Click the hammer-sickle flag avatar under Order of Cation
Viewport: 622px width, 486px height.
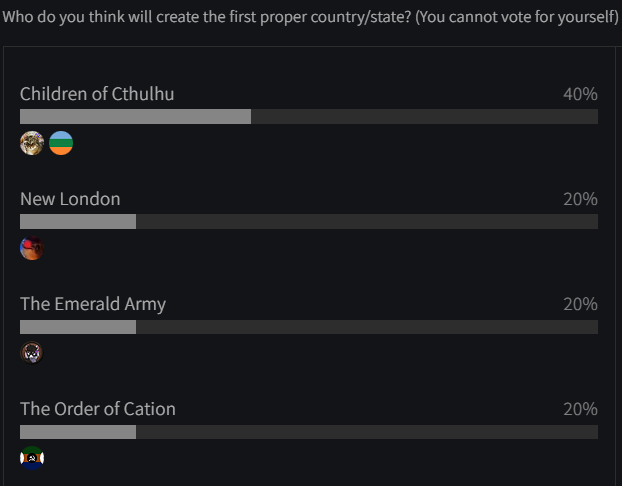[32, 458]
